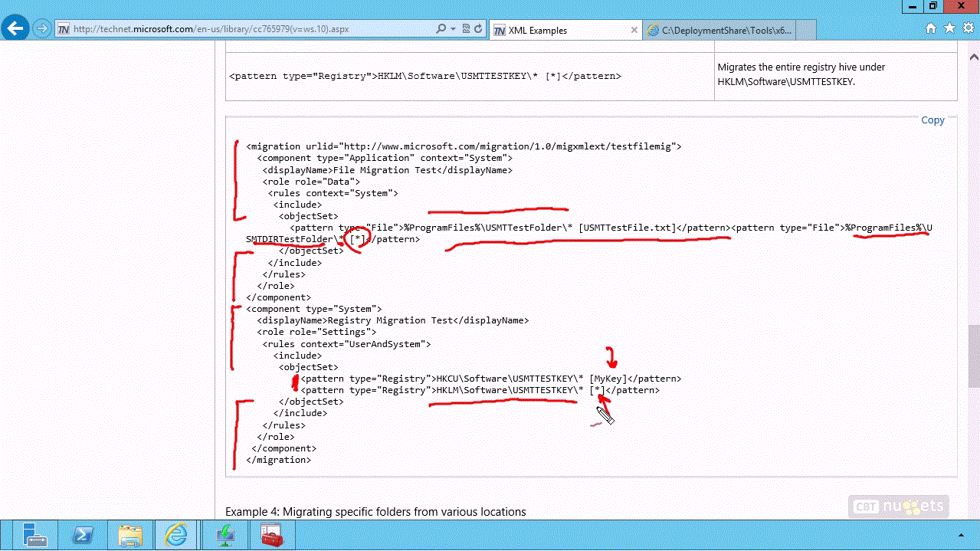Click the back navigation arrow
Image resolution: width=980 pixels, height=551 pixels.
click(15, 28)
